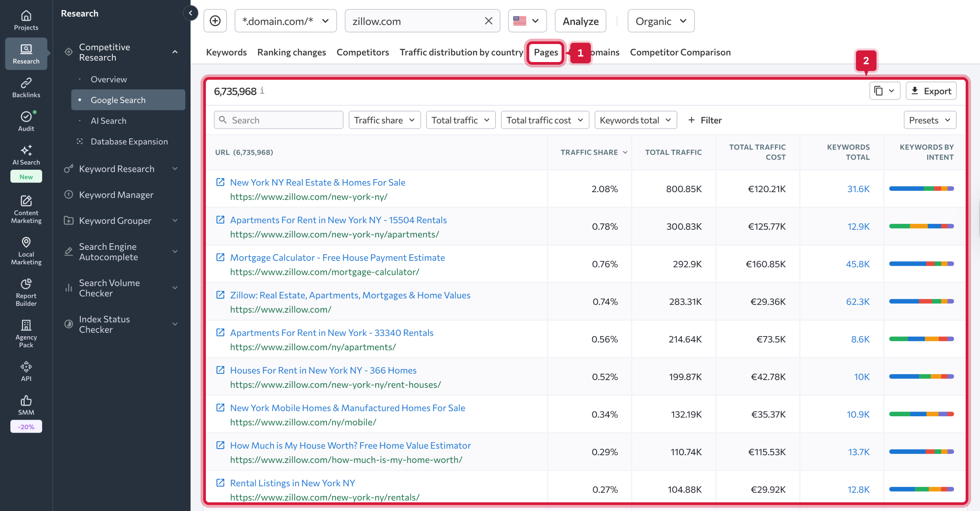This screenshot has height=511, width=980.
Task: Click the info icon beside 6,735,968
Action: [x=262, y=91]
